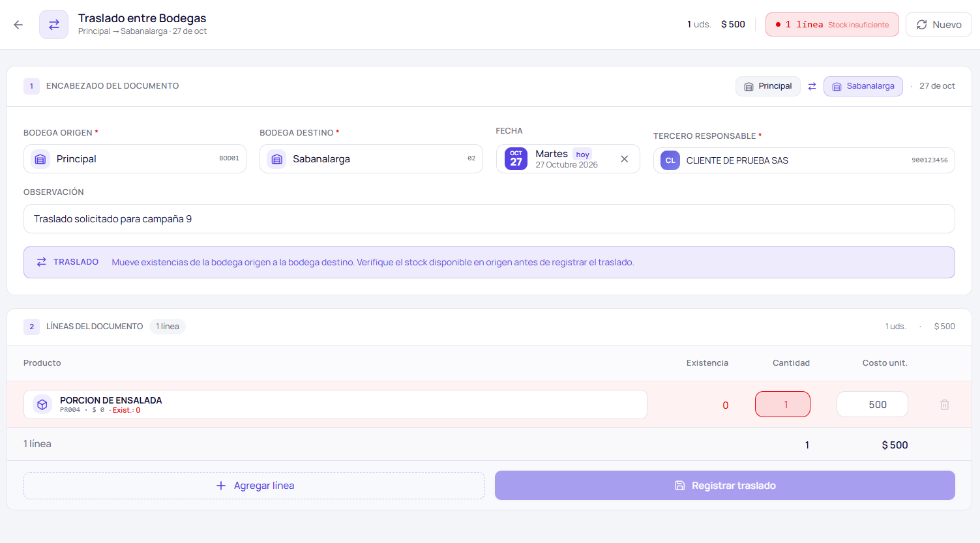Click the warehouse icon in Bodega Destino field
980x543 pixels.
click(x=276, y=159)
